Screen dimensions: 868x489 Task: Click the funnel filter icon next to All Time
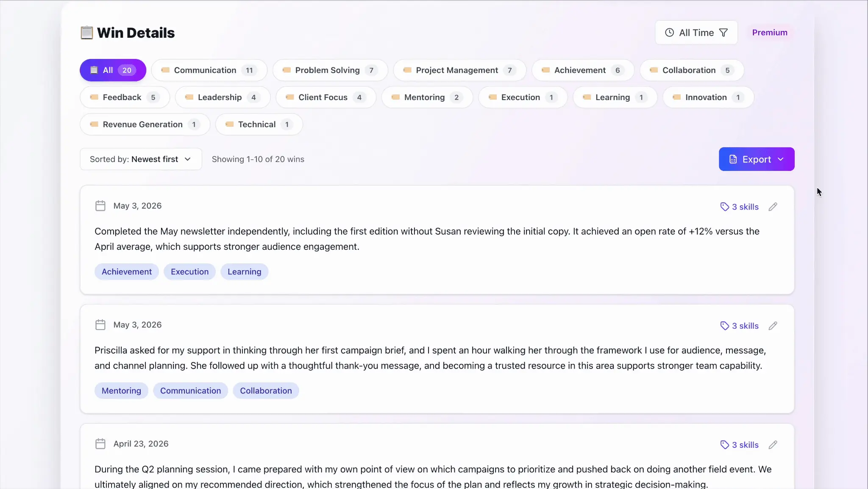point(723,33)
